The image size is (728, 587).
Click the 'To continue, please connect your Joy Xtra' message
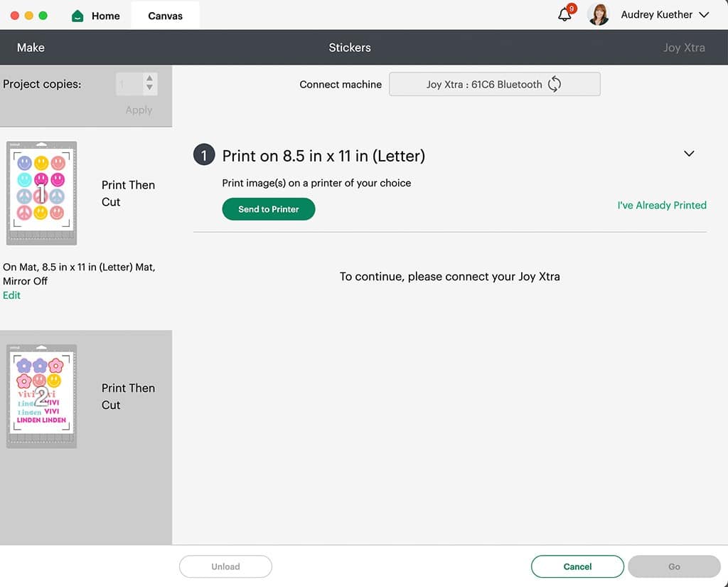pyautogui.click(x=449, y=277)
